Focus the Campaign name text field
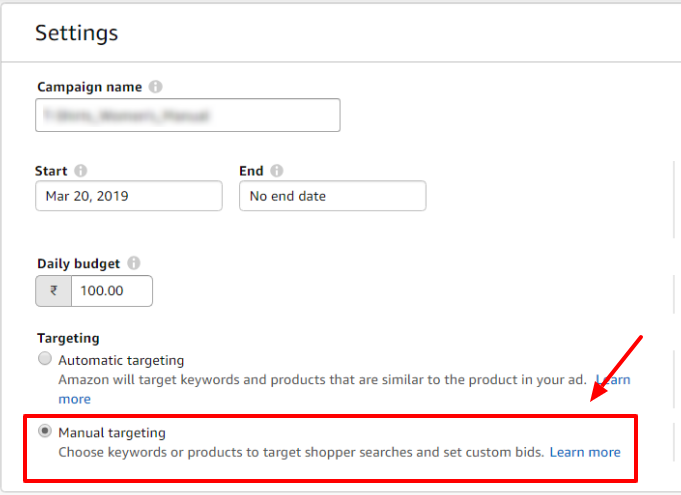Viewport: 681px width, 495px height. 188,115
